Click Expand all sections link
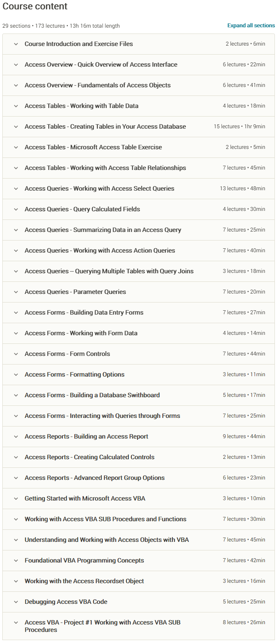 [251, 25]
